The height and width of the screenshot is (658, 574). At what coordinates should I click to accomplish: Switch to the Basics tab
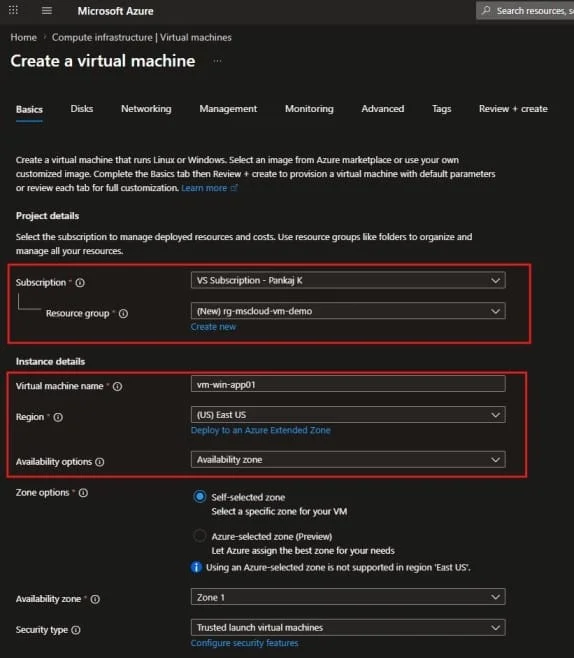pos(29,110)
